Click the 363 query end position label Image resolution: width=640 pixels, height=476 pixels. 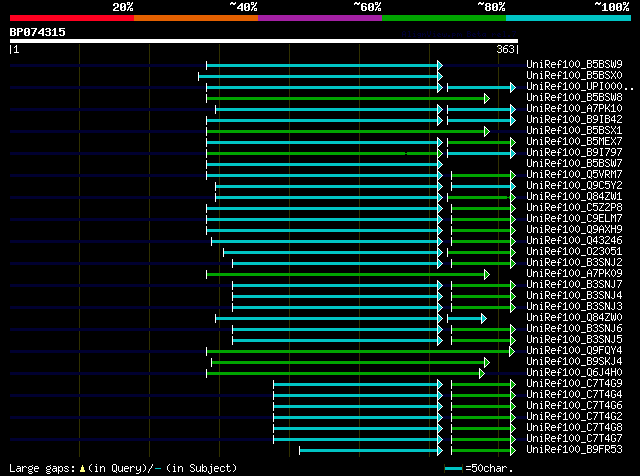pyautogui.click(x=505, y=49)
